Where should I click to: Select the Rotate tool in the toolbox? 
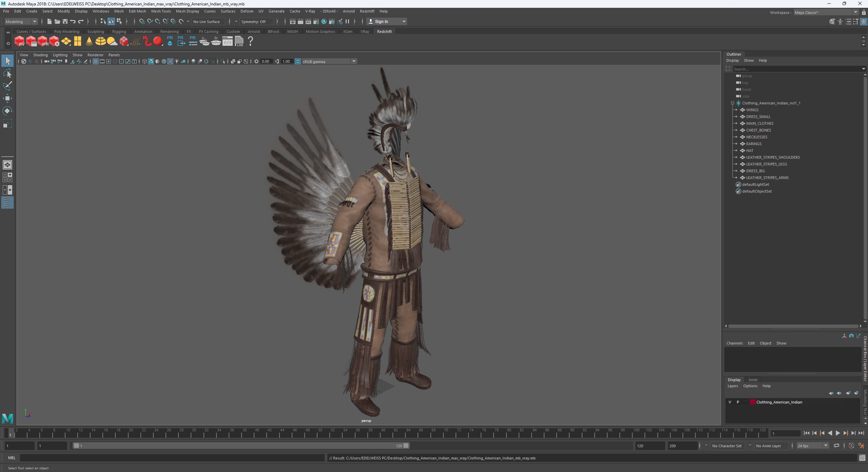tap(7, 111)
